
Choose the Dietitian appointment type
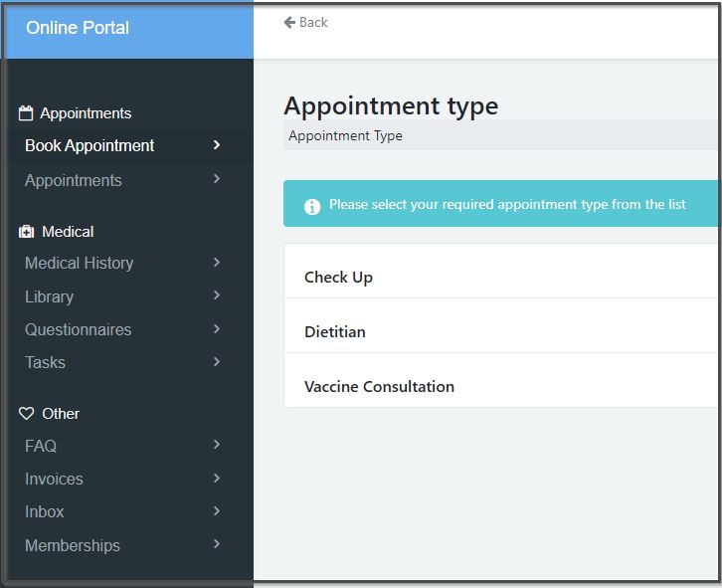pyautogui.click(x=335, y=332)
